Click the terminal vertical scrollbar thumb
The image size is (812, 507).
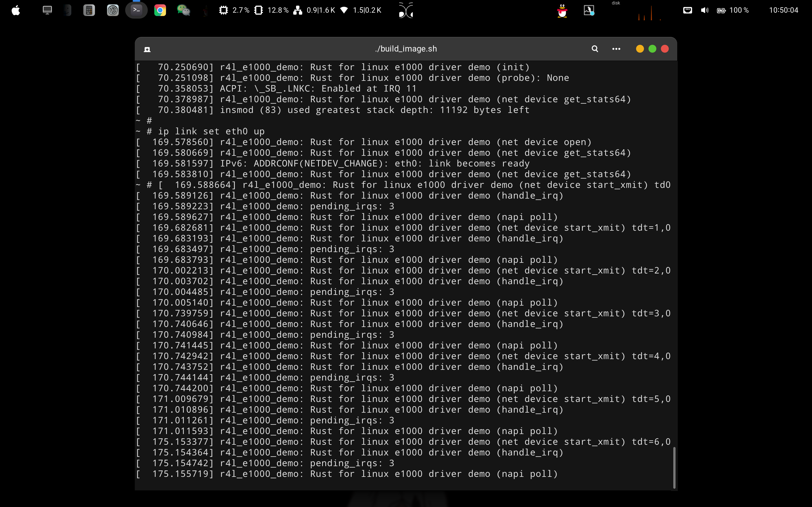click(x=674, y=468)
